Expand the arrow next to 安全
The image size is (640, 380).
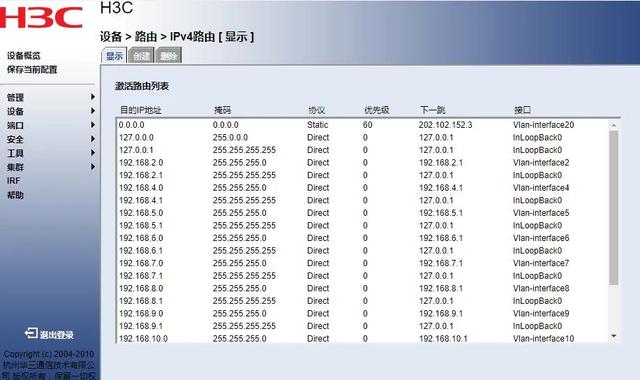point(93,139)
